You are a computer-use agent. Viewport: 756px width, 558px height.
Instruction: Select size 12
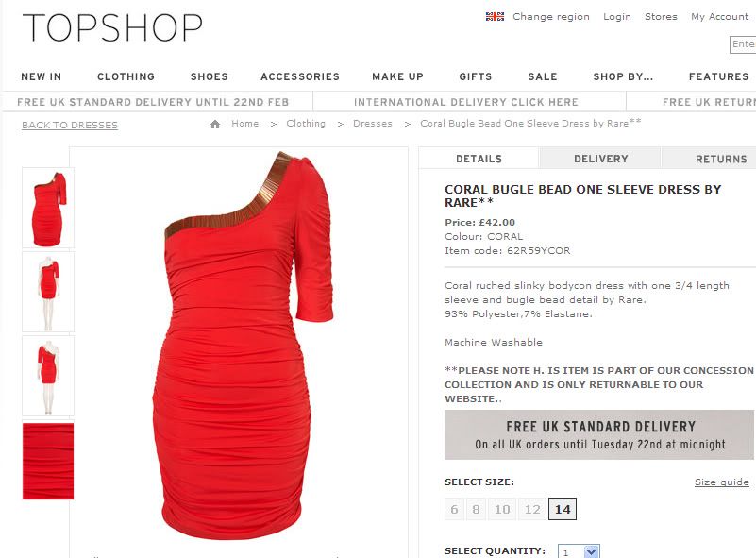(x=532, y=509)
